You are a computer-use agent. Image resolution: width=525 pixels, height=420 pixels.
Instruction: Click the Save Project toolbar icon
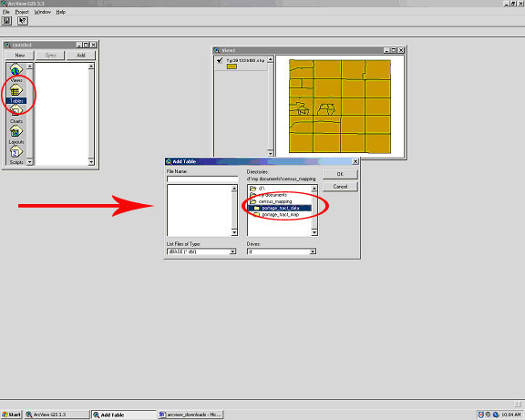(6, 21)
